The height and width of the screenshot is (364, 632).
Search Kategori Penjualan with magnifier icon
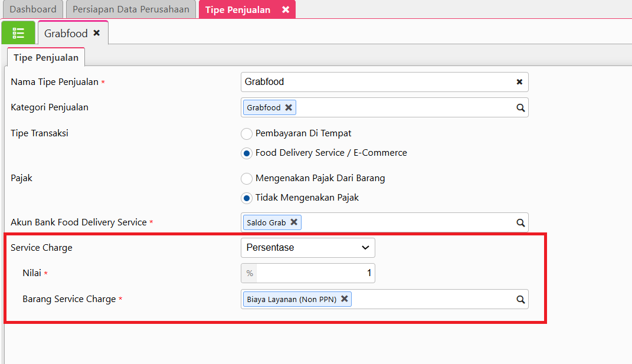click(520, 108)
